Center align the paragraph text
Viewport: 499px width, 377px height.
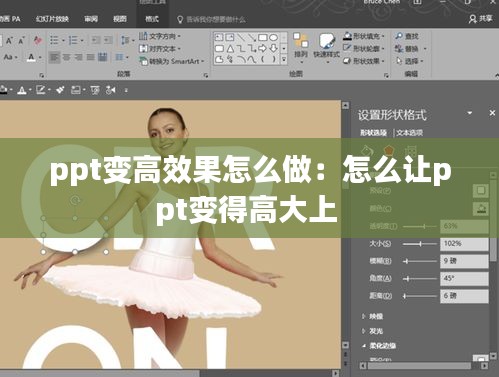66,57
